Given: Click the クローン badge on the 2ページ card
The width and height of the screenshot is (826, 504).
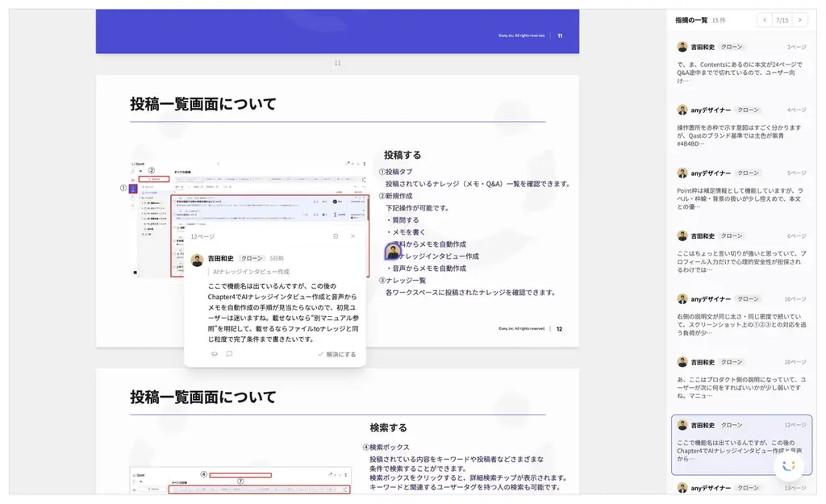Looking at the screenshot, I should coord(731,47).
